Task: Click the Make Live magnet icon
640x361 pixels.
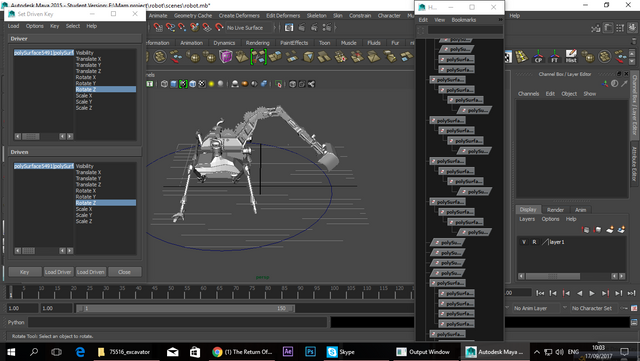Action: (x=219, y=27)
